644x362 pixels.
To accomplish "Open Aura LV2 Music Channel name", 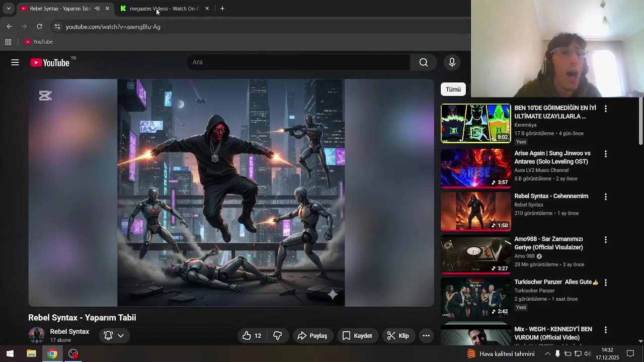I will (541, 170).
